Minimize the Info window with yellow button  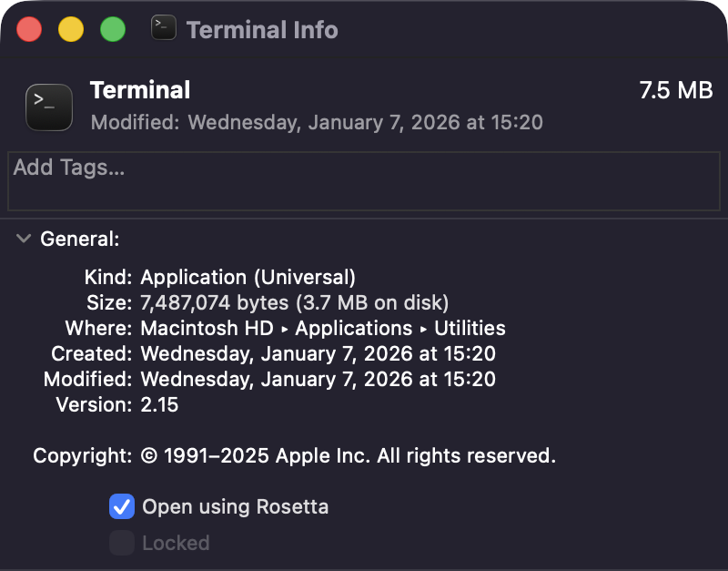(71, 29)
